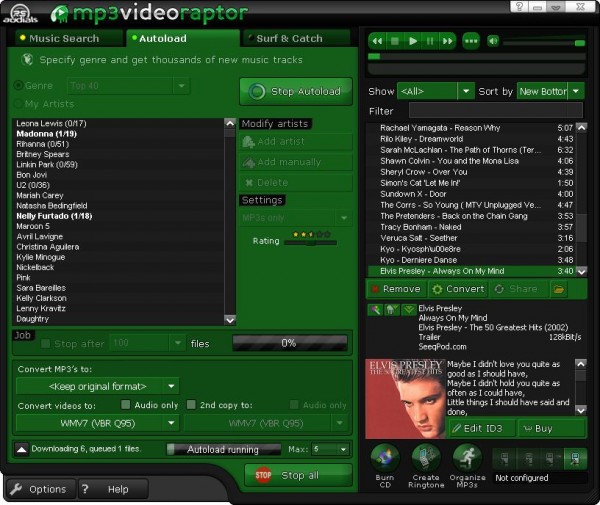This screenshot has width=600, height=505.
Task: Click the Stop all button
Action: tap(298, 475)
